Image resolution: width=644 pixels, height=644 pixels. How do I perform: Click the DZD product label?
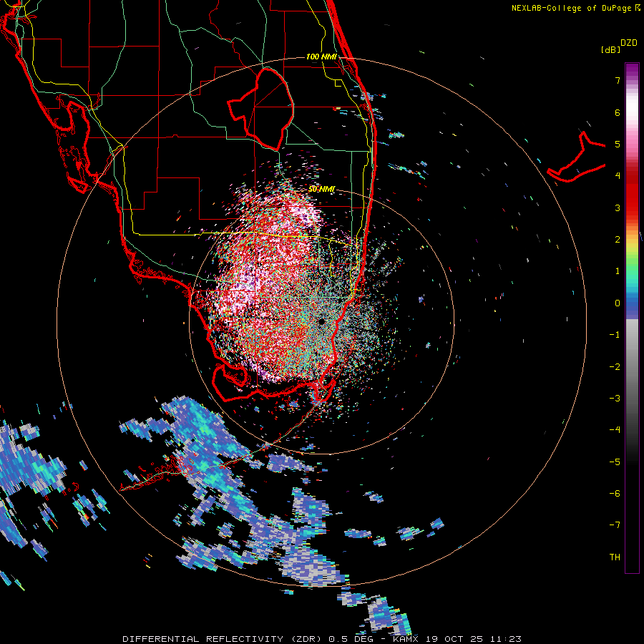click(x=629, y=43)
